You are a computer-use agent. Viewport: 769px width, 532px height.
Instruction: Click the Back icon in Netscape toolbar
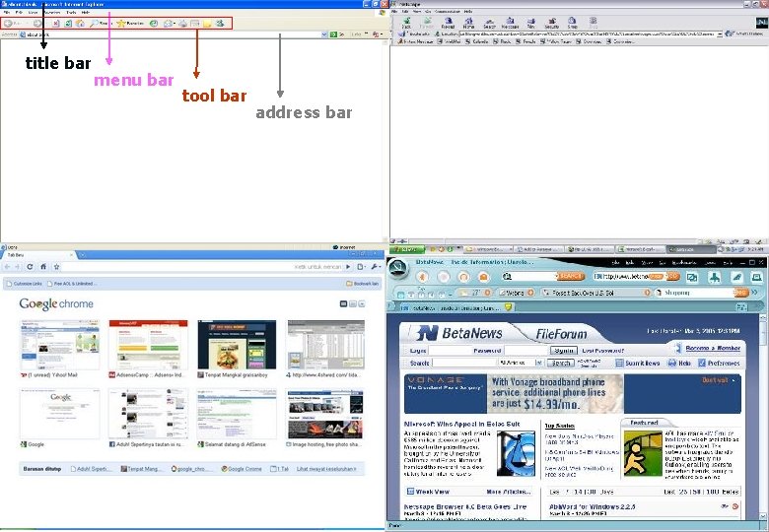click(406, 23)
